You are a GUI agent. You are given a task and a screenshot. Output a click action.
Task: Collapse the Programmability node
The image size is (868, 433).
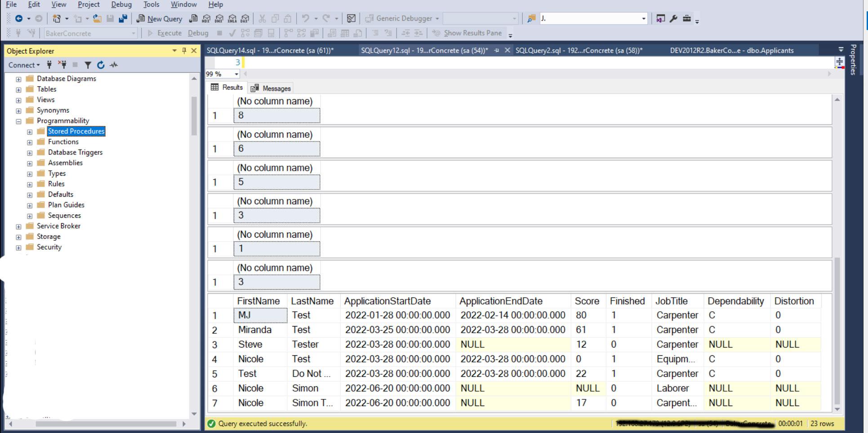(x=18, y=121)
